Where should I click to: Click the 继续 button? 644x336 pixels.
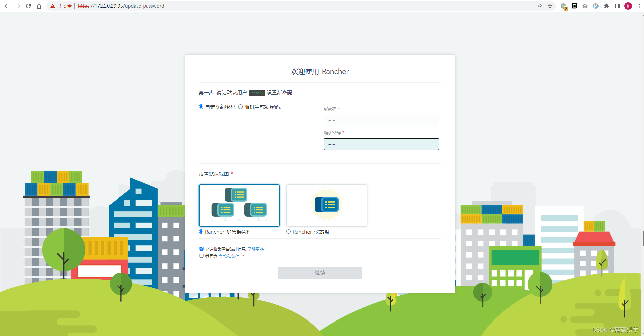[320, 273]
